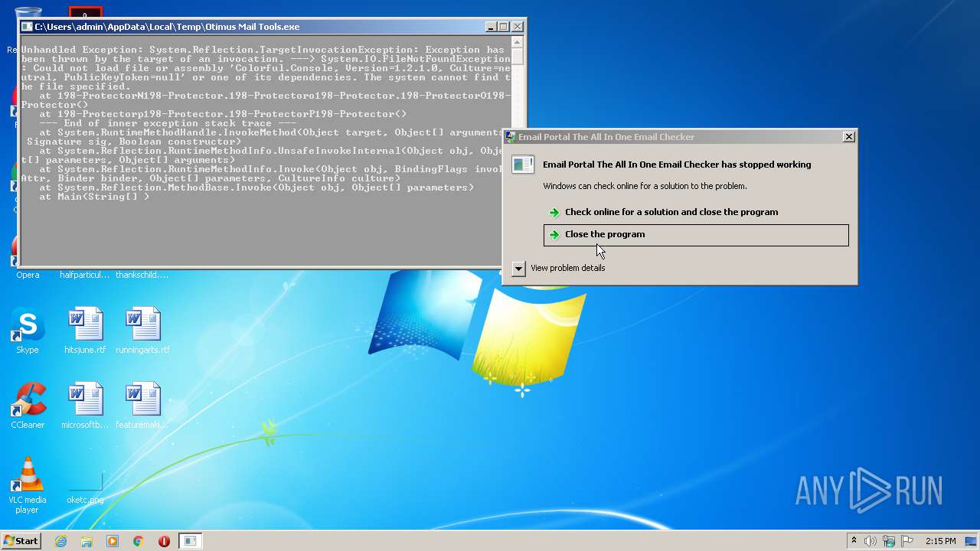Open the clock showing 2:15 PM
The image size is (980, 551).
tap(940, 541)
